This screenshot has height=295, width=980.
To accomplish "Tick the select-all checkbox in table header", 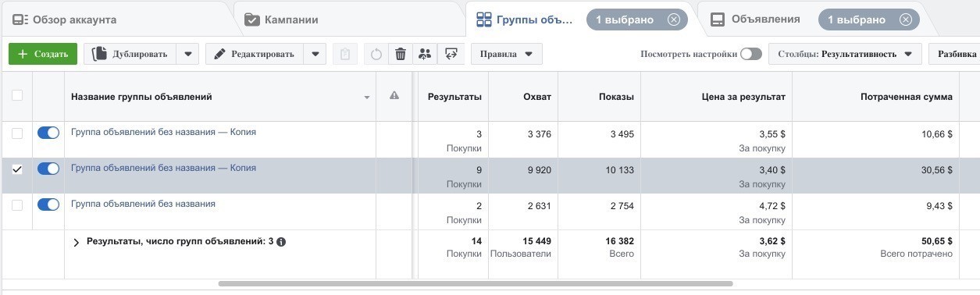I will click(17, 96).
